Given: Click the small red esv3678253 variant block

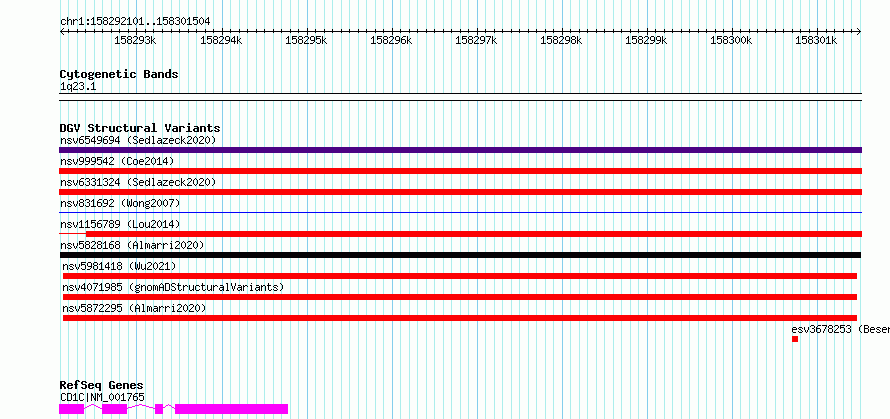Looking at the screenshot, I should (795, 339).
